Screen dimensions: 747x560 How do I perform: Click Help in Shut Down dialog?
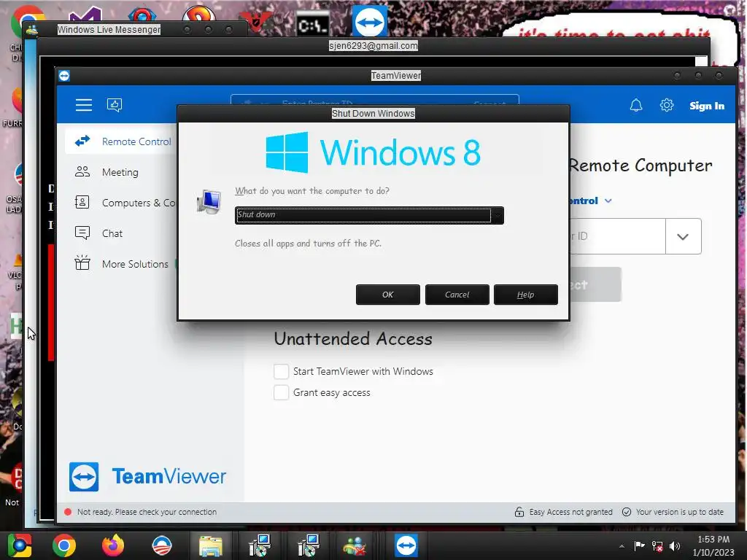525,295
